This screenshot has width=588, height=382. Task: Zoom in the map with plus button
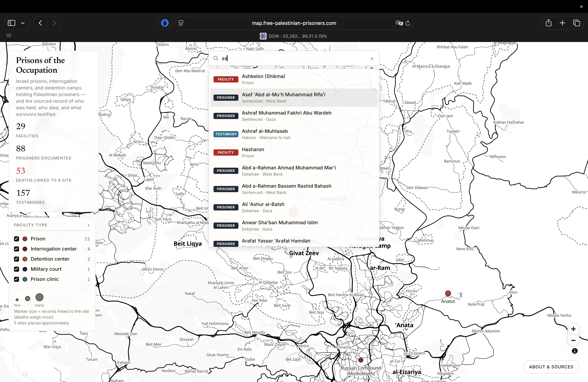(x=573, y=329)
